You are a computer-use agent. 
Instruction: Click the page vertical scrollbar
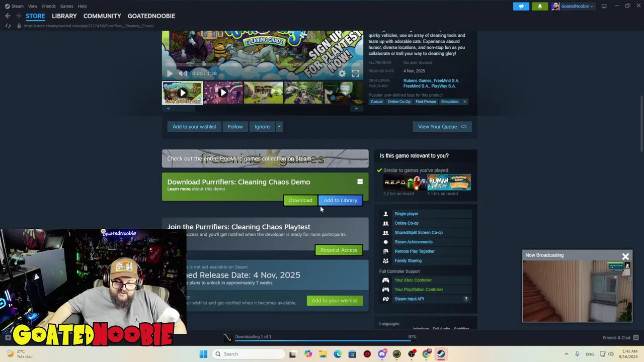click(641, 123)
